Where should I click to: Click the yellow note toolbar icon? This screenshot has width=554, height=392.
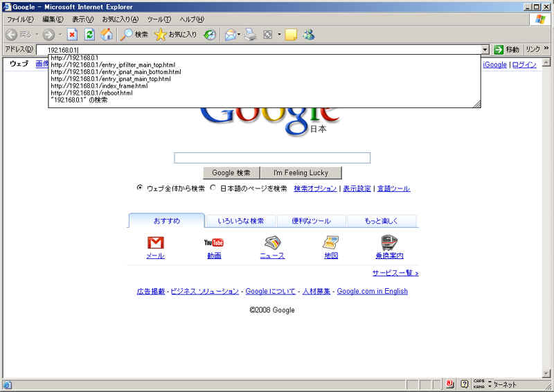[291, 35]
